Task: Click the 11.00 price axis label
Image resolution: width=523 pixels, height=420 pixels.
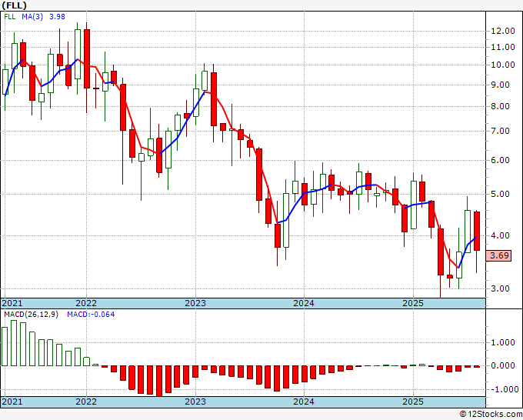Action: (503, 47)
